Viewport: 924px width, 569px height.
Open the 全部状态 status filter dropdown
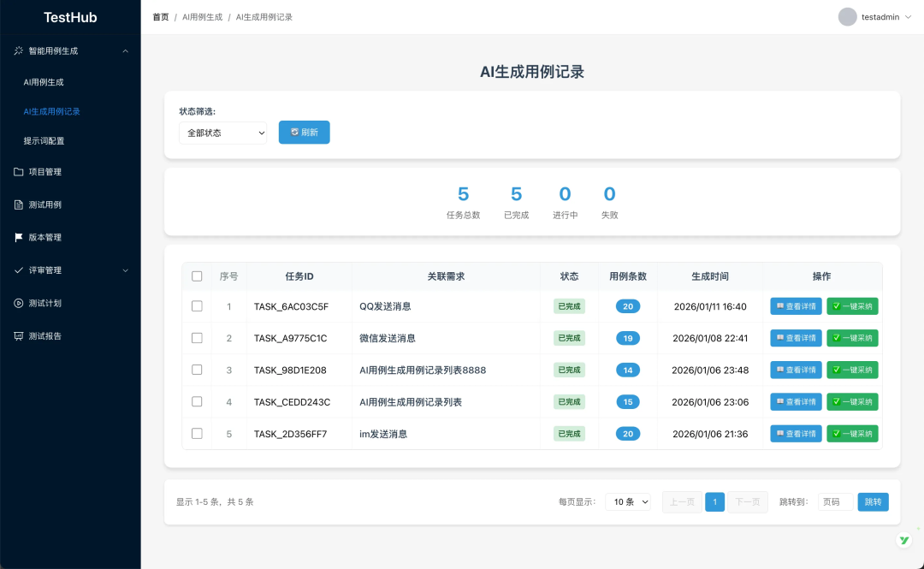222,133
